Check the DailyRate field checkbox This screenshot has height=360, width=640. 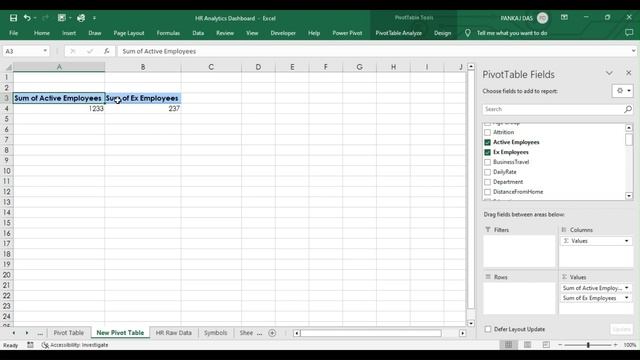point(487,172)
